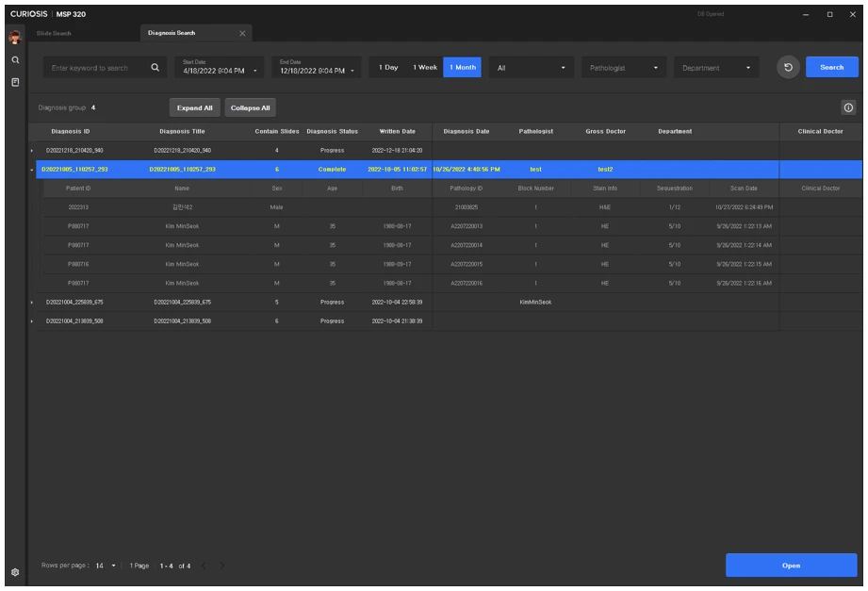Open the Pathologist filter dropdown
This screenshot has width=868, height=591.
[623, 68]
